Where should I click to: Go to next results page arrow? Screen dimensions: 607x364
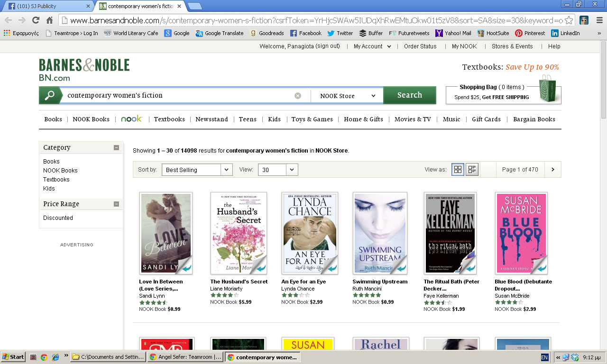tap(553, 170)
